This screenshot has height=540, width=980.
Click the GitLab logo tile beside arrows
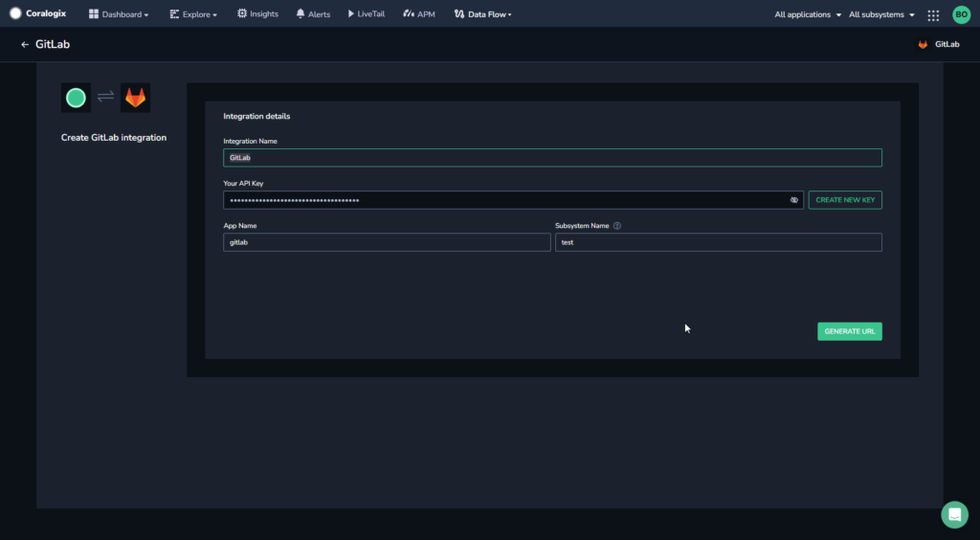point(135,98)
